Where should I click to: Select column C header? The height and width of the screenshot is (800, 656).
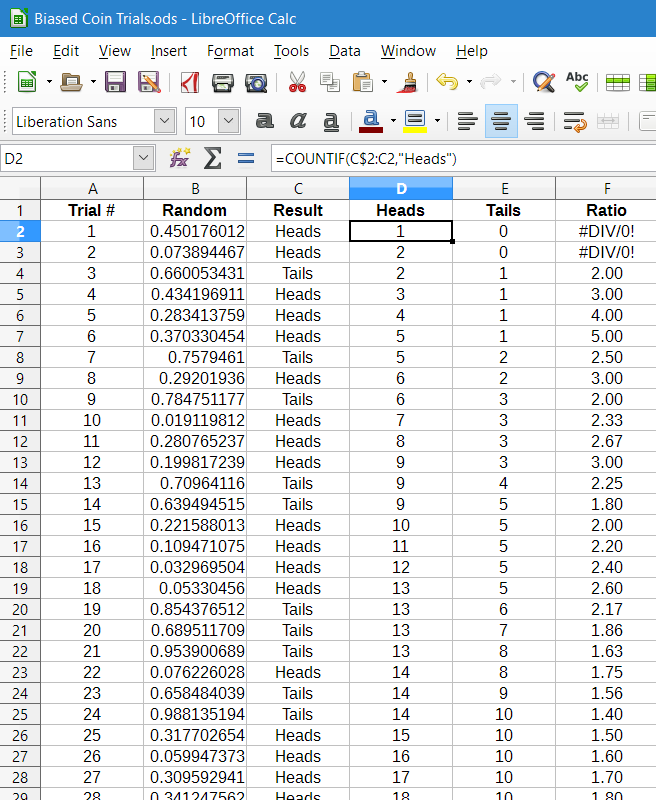pos(298,188)
